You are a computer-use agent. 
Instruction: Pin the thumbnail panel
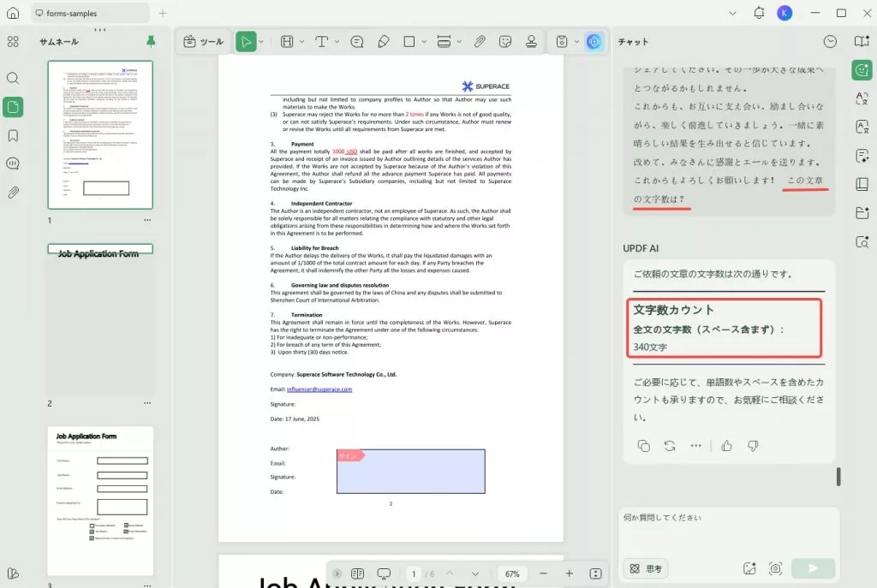pyautogui.click(x=151, y=41)
